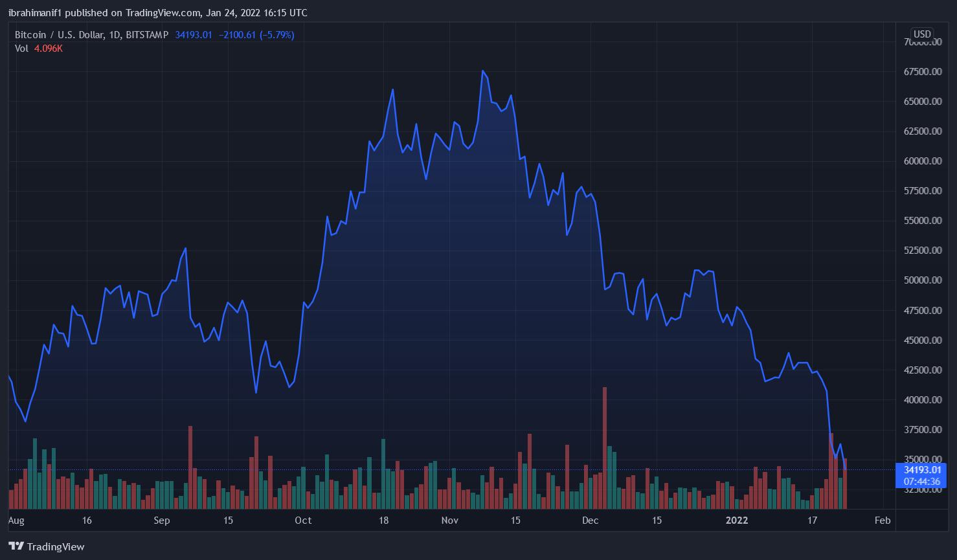Select the Vol indicator label
The width and height of the screenshot is (957, 560).
pyautogui.click(x=21, y=49)
